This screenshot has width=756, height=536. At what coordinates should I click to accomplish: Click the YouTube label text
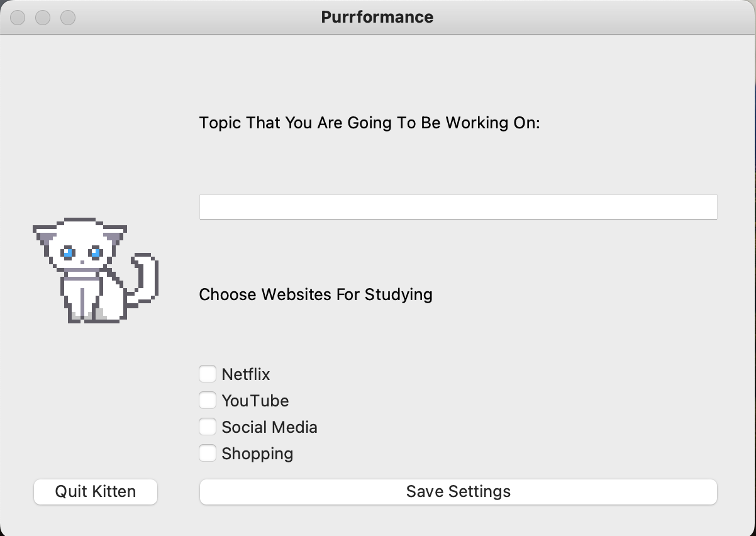(x=255, y=401)
